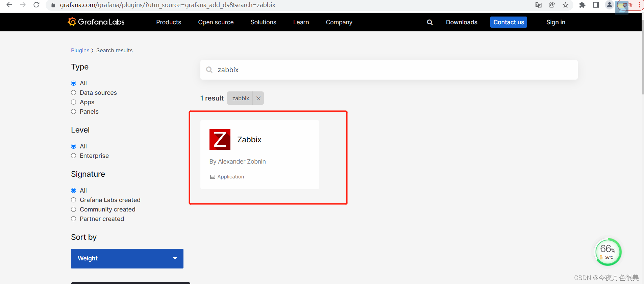This screenshot has height=284, width=644.
Task: Click the browser address bar URL
Action: point(168,5)
